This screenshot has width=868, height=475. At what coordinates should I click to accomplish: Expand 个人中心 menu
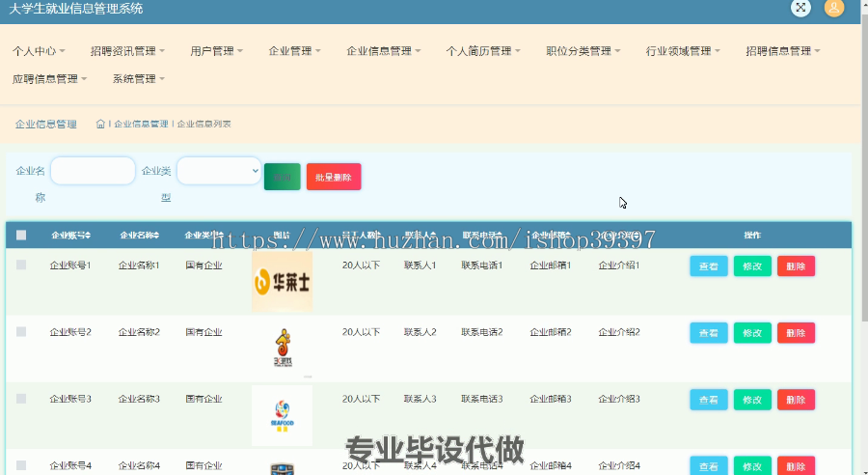(39, 51)
